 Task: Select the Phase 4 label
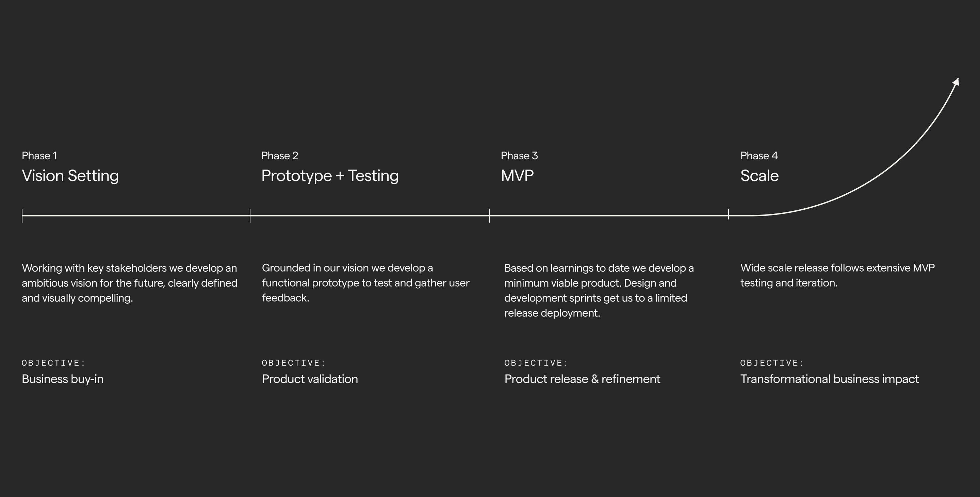tap(759, 156)
